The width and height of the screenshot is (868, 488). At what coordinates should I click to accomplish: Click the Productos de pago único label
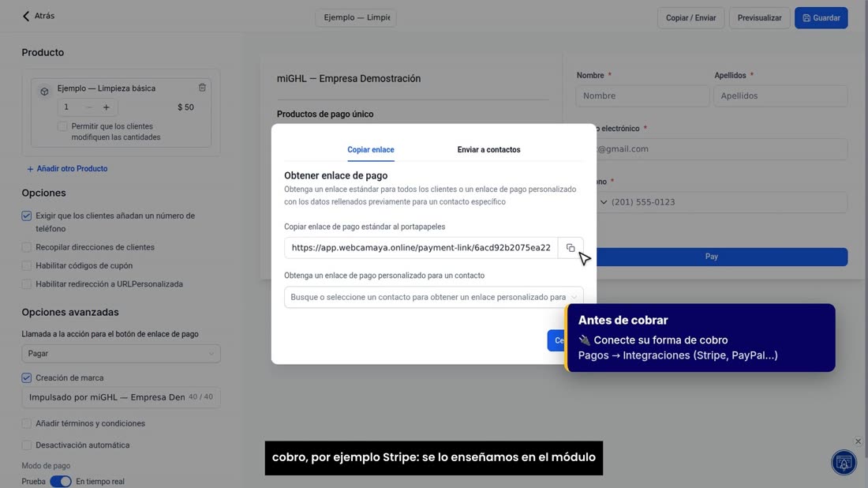coord(325,114)
